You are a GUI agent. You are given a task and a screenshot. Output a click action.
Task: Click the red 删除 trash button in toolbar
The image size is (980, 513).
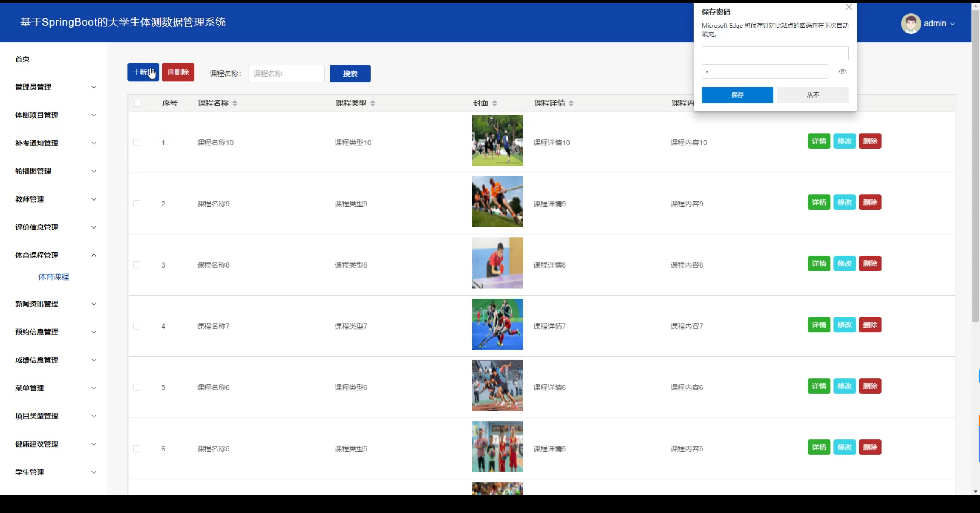(178, 72)
